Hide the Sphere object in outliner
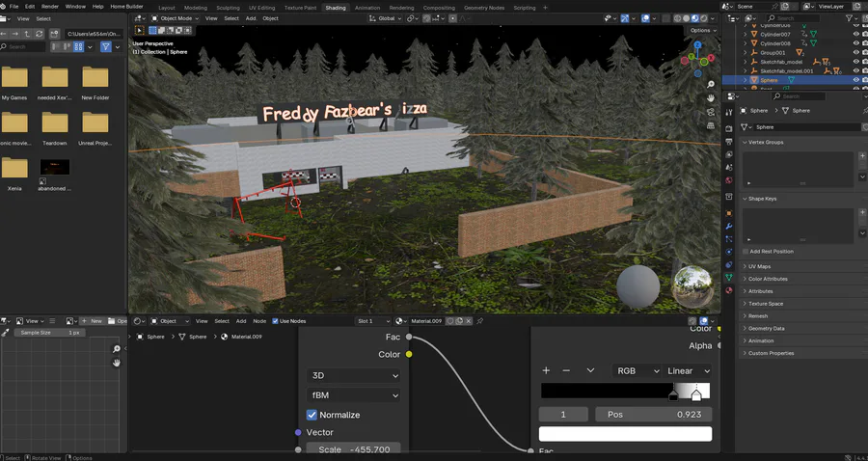Image resolution: width=868 pixels, height=461 pixels. pyautogui.click(x=855, y=80)
